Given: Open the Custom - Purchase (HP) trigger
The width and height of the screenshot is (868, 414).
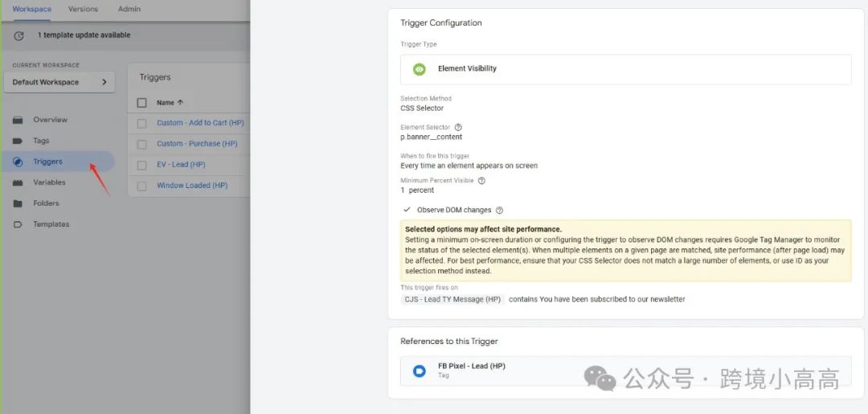Looking at the screenshot, I should point(197,143).
